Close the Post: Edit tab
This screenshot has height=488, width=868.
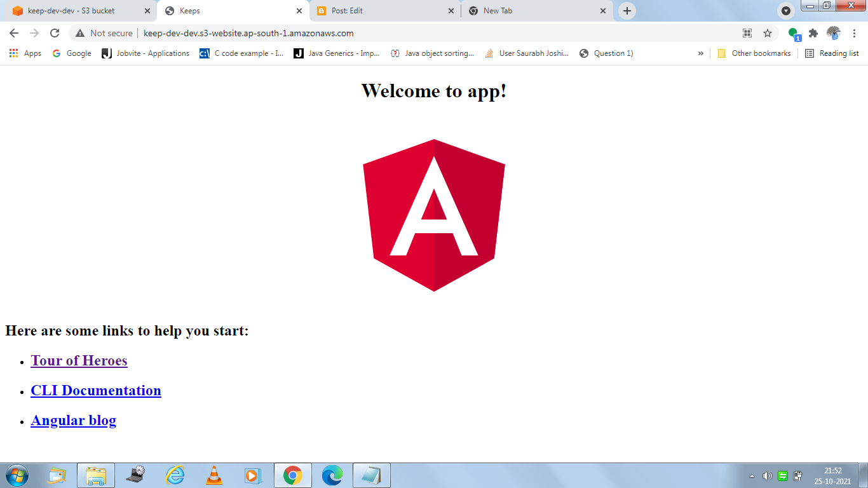pos(451,11)
